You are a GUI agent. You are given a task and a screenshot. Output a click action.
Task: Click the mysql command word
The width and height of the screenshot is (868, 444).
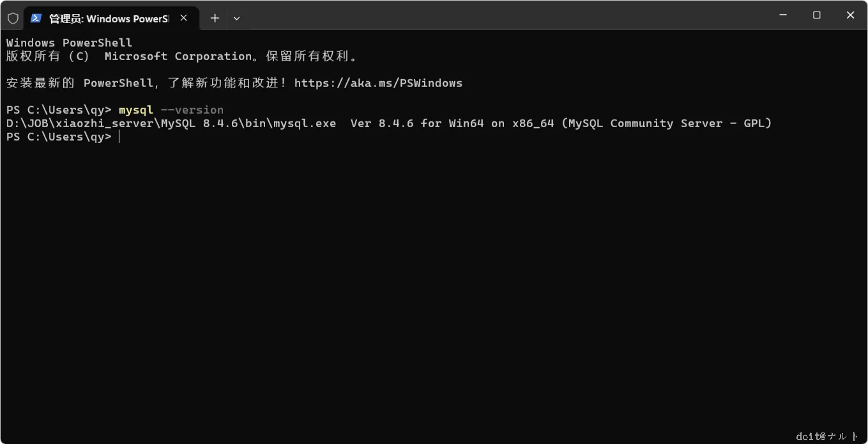136,110
